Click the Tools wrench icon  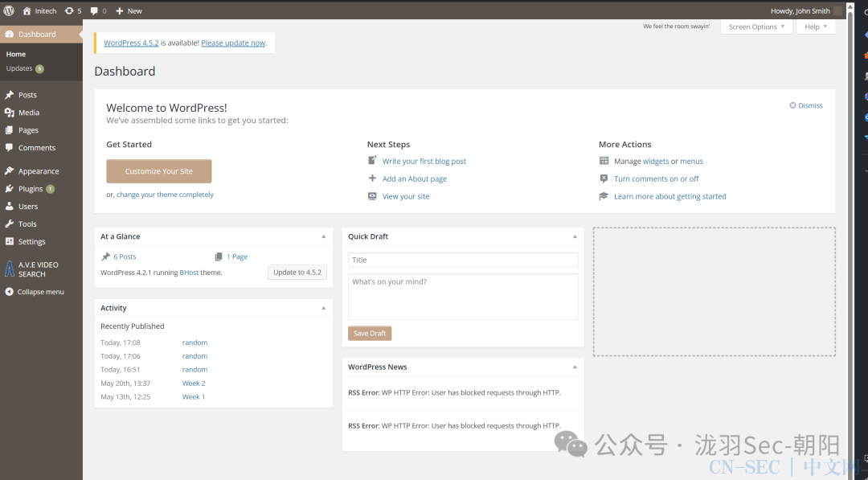pos(10,224)
